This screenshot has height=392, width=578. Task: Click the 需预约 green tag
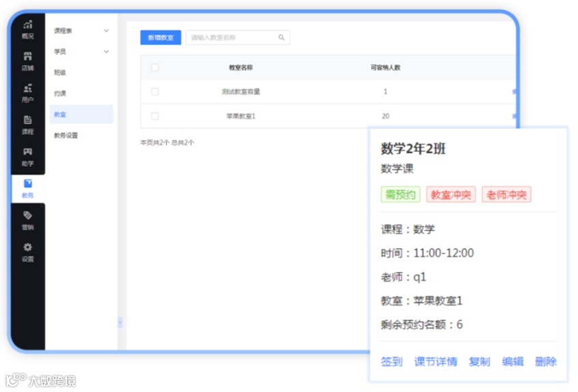point(401,194)
